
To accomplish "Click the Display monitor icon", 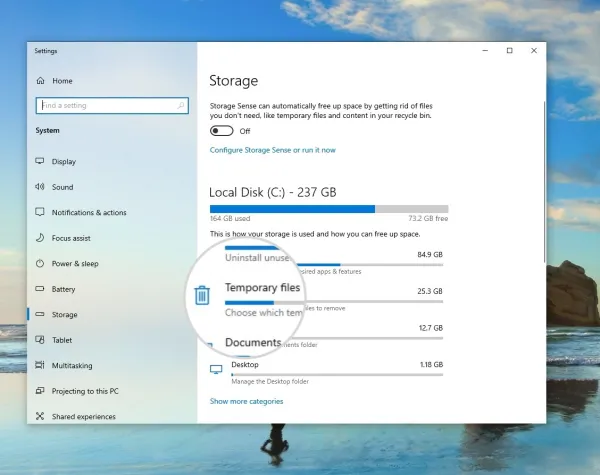I will click(40, 161).
